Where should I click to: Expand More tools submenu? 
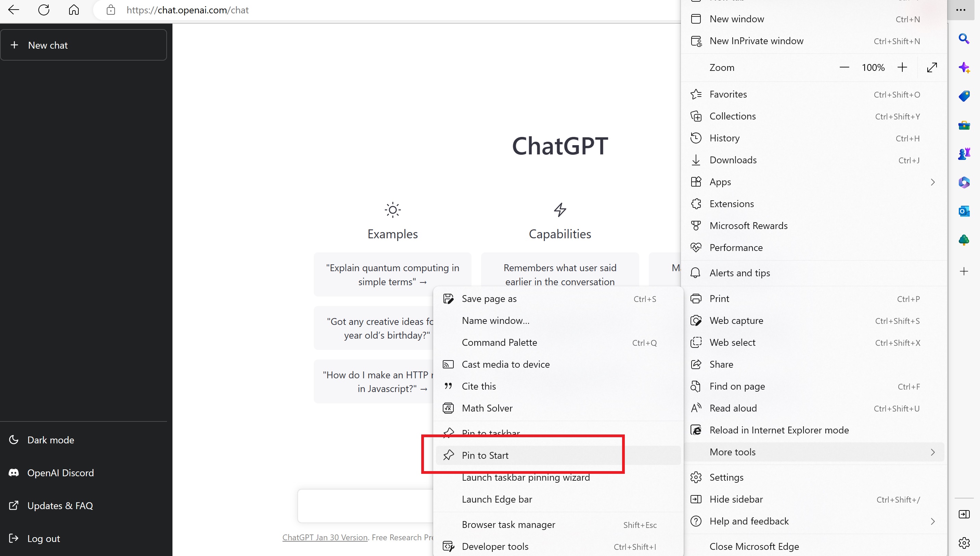coord(814,452)
